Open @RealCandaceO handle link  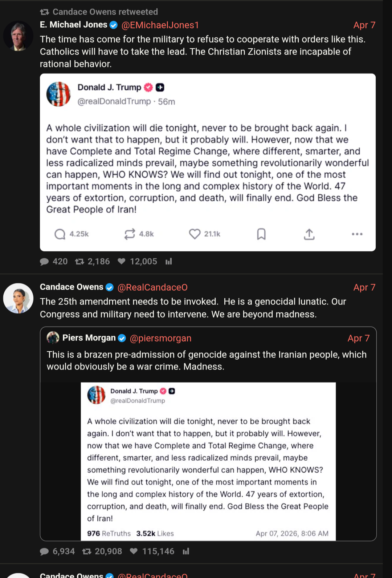152,287
